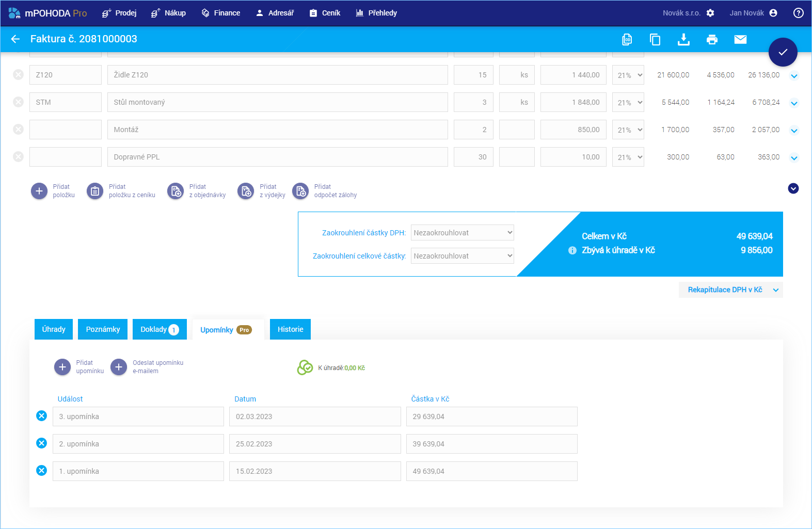Remove the Dopravné PPL item row

pos(18,157)
